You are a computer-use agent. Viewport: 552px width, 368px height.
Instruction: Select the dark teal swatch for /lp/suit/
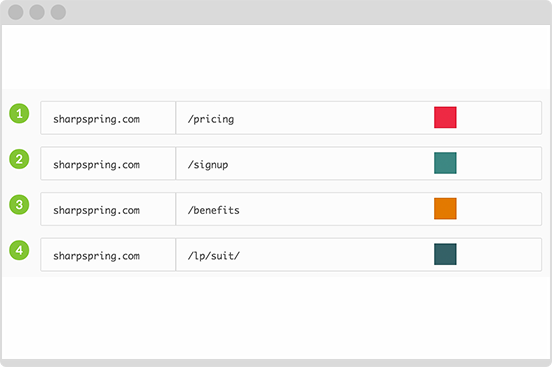tap(445, 254)
